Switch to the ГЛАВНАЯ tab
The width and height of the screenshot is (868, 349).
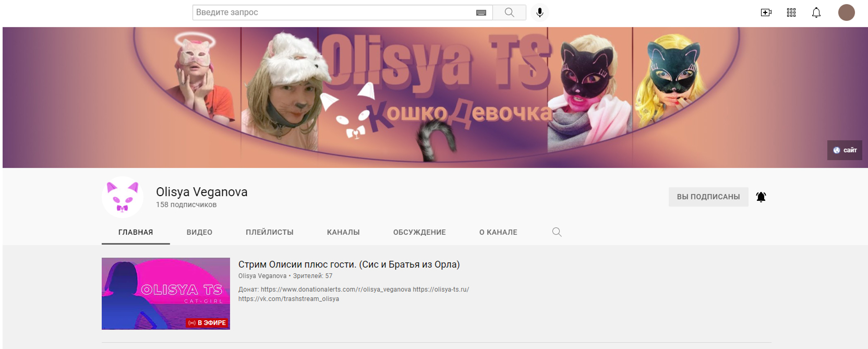tap(136, 232)
